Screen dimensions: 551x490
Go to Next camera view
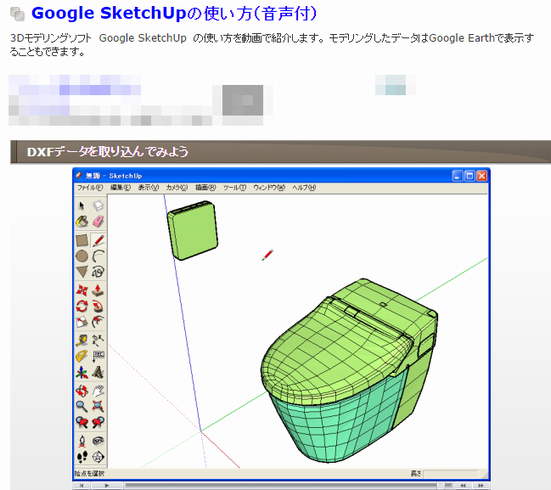[x=98, y=422]
